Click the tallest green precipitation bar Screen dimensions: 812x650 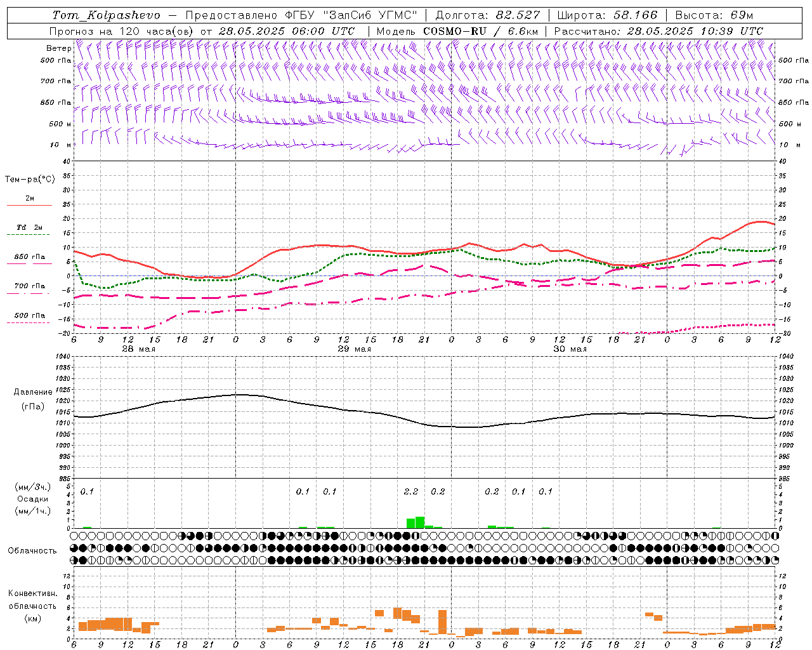pyautogui.click(x=420, y=522)
